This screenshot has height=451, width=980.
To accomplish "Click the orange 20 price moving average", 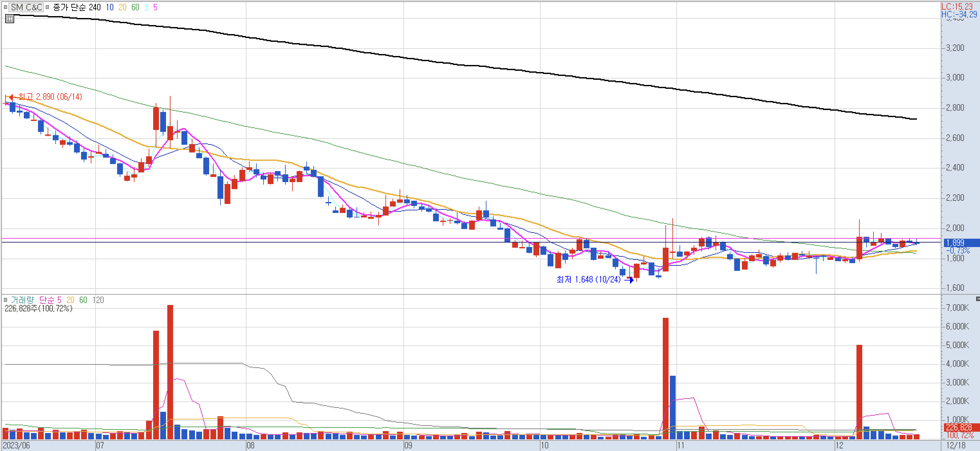I will pos(122,7).
